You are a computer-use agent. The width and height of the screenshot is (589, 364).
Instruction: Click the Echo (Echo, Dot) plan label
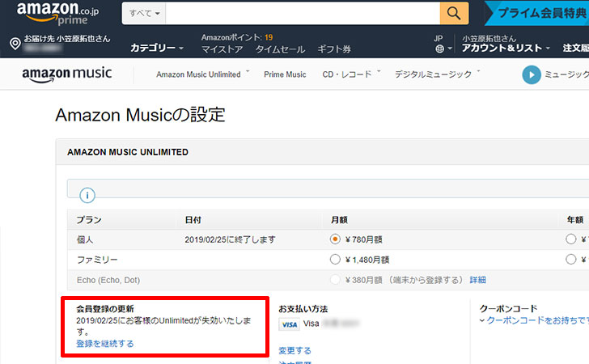point(108,280)
